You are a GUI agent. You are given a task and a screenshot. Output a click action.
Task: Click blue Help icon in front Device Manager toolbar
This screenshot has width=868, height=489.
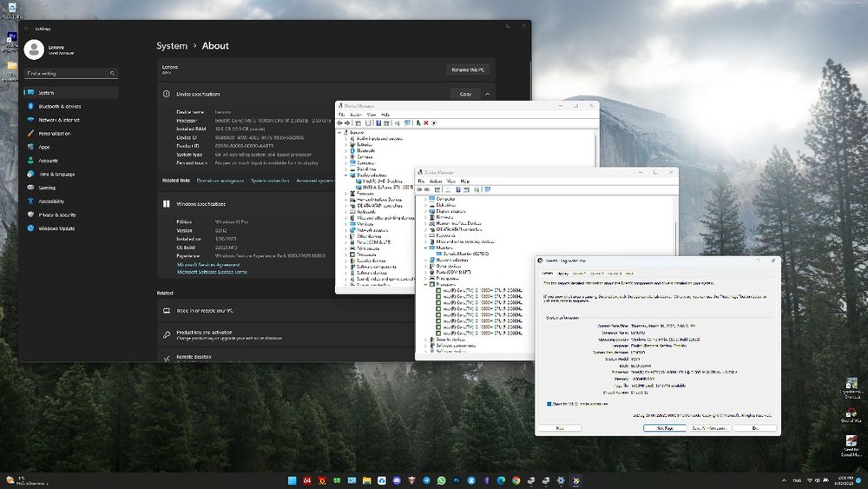[457, 189]
